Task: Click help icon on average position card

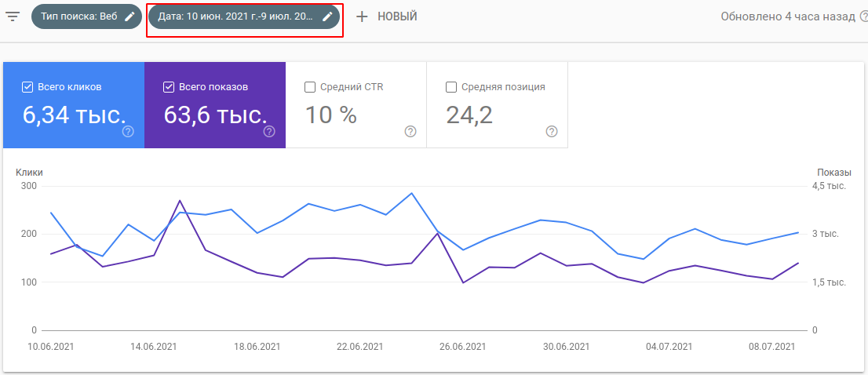Action: tap(551, 132)
